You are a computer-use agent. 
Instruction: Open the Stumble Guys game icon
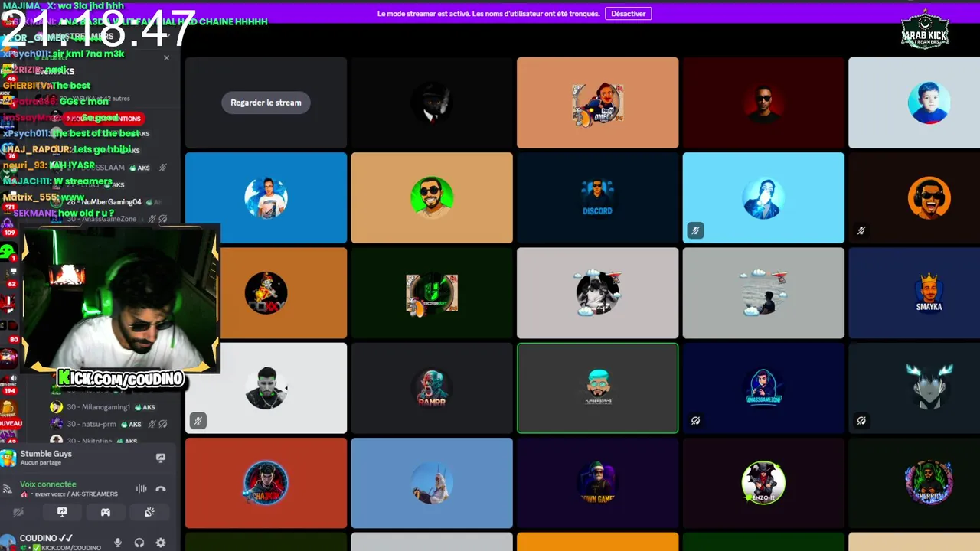(x=8, y=458)
